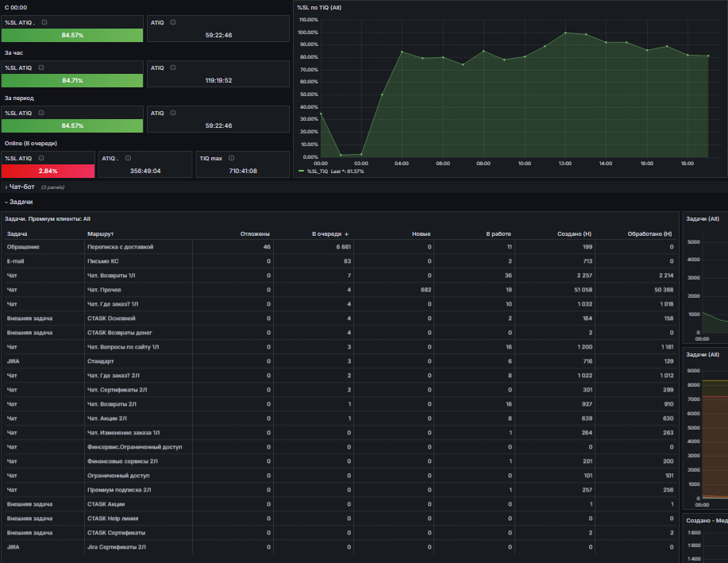Click info icon beside %SL ATIQ in За период row
Image resolution: width=728 pixels, height=563 pixels.
pos(41,113)
